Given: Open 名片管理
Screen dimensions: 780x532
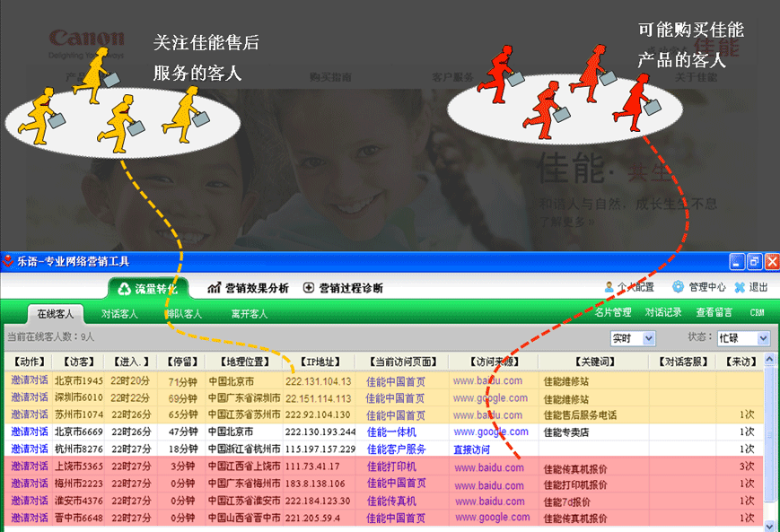Looking at the screenshot, I should 613,312.
